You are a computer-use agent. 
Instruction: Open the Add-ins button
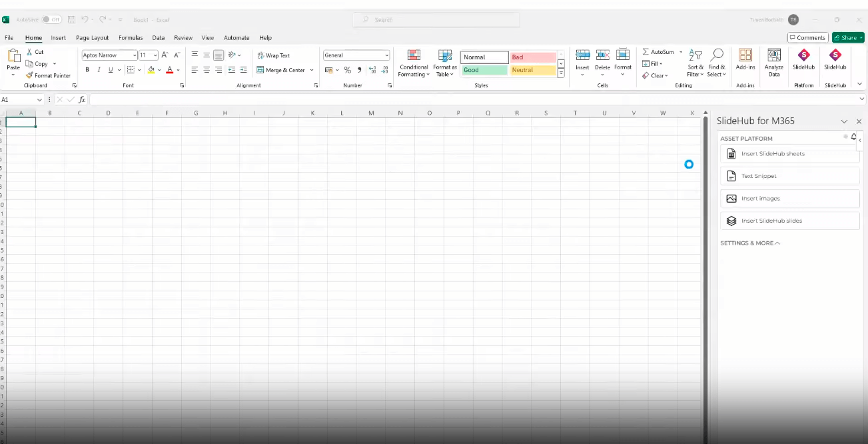[745, 59]
